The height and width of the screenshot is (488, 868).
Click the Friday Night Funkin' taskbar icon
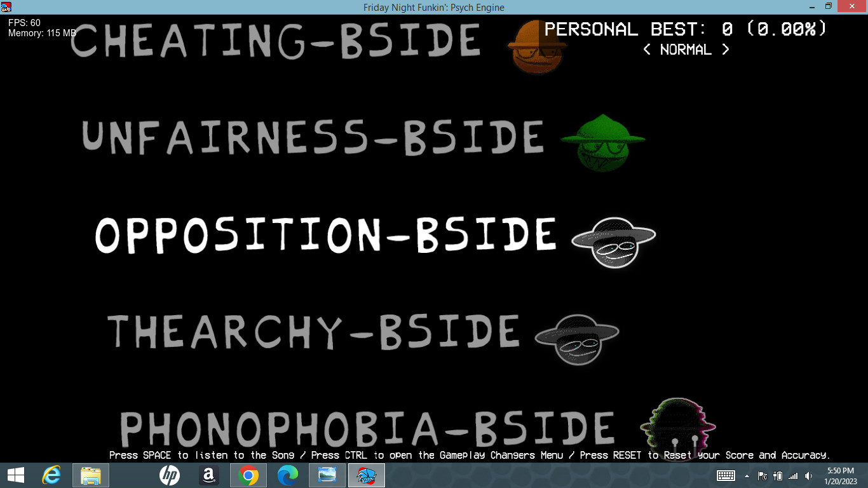tap(367, 475)
